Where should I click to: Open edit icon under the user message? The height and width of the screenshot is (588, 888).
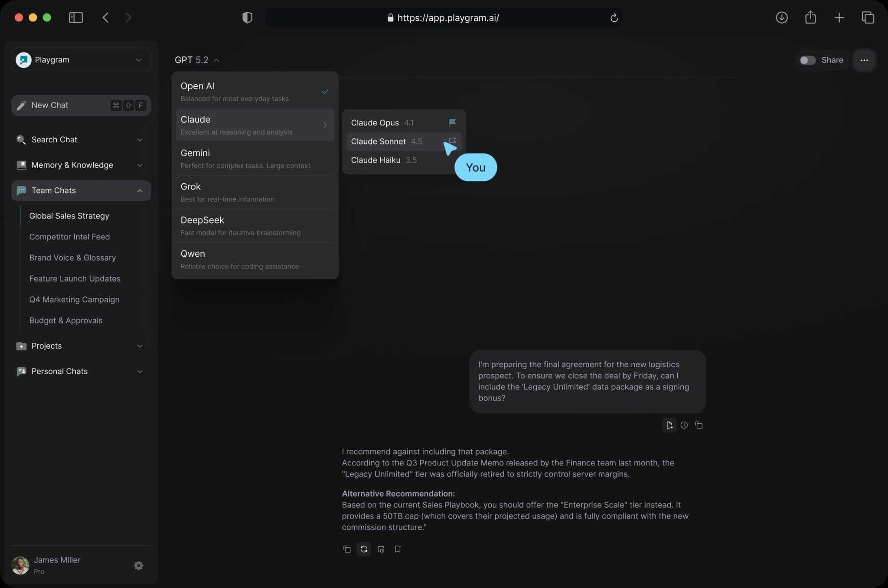[x=669, y=425]
